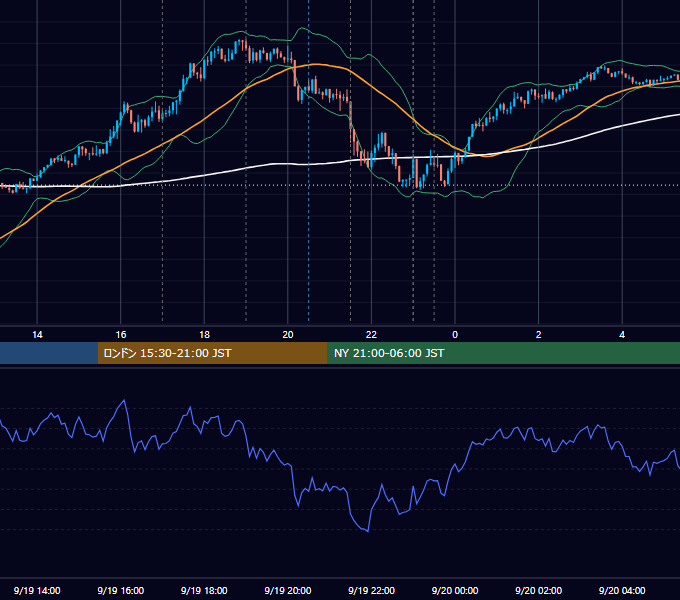Click the 9/19 14:00 label on indicator axis
This screenshot has width=680, height=600.
pos(37,590)
